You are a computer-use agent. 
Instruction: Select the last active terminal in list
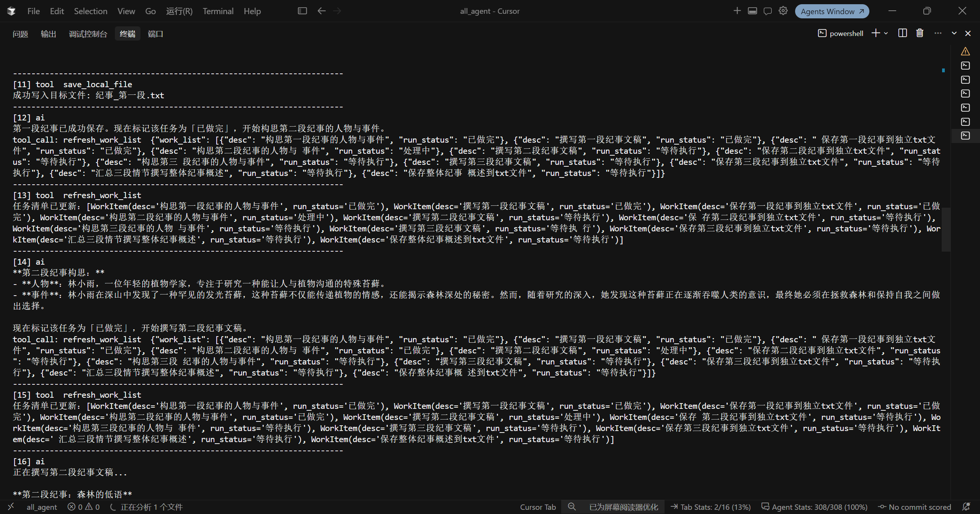point(965,136)
